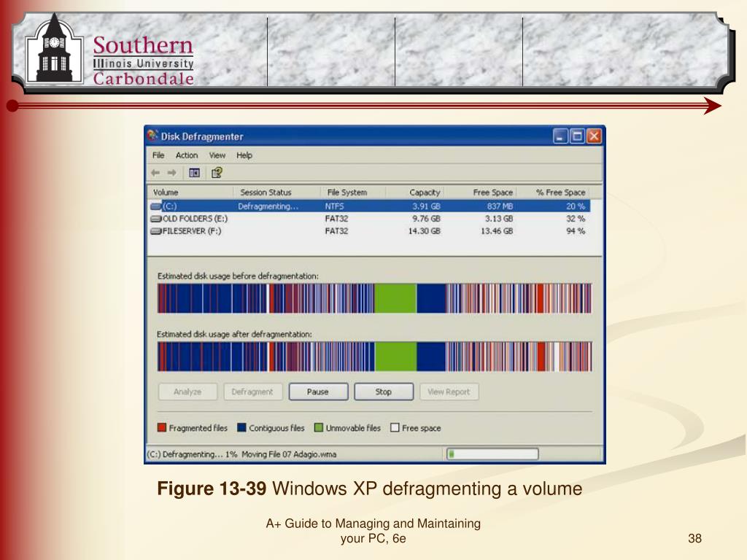747x560 pixels.
Task: Select the (C:) volume row
Action: [370, 206]
